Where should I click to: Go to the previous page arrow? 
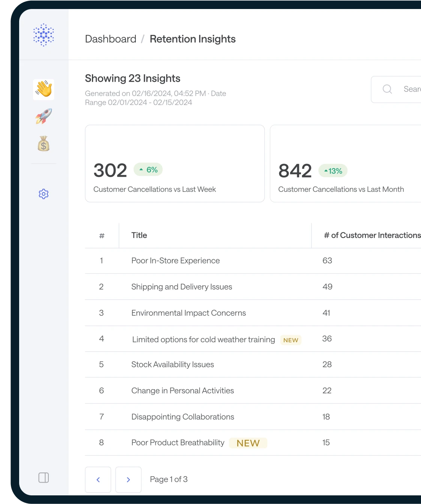pos(98,480)
